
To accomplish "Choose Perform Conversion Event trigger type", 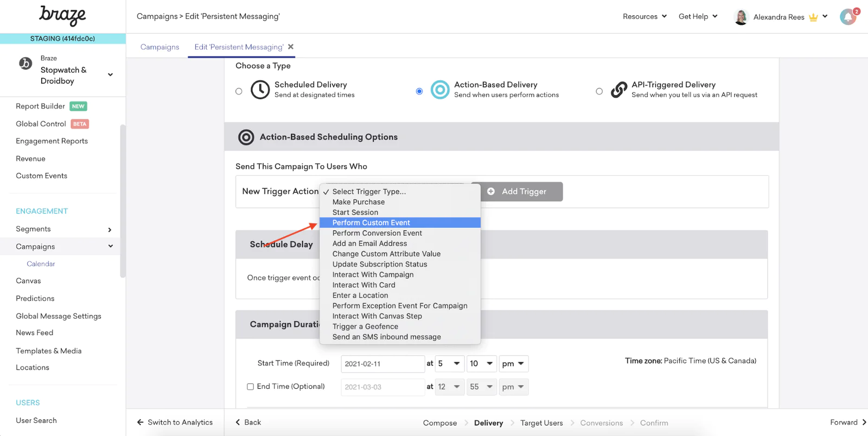I will coord(400,233).
